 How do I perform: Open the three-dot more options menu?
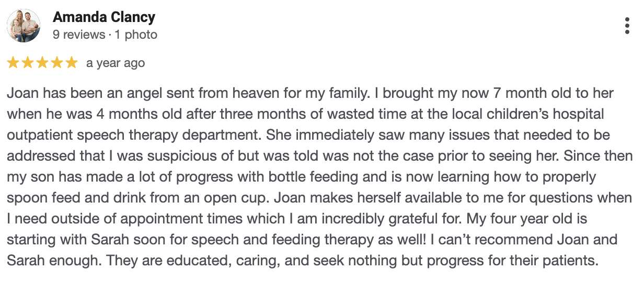[627, 26]
